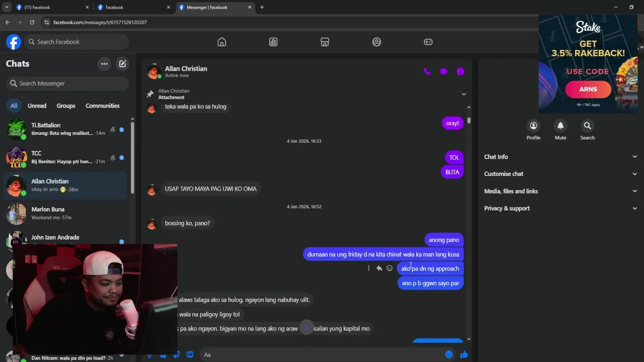644x362 pixels.
Task: Expand Customise chat section
Action: pyautogui.click(x=560, y=174)
